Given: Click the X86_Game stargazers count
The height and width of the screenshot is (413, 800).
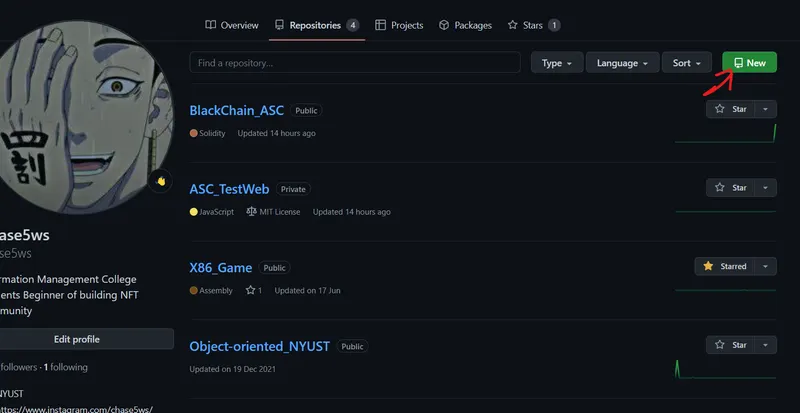Looking at the screenshot, I should click(x=254, y=290).
